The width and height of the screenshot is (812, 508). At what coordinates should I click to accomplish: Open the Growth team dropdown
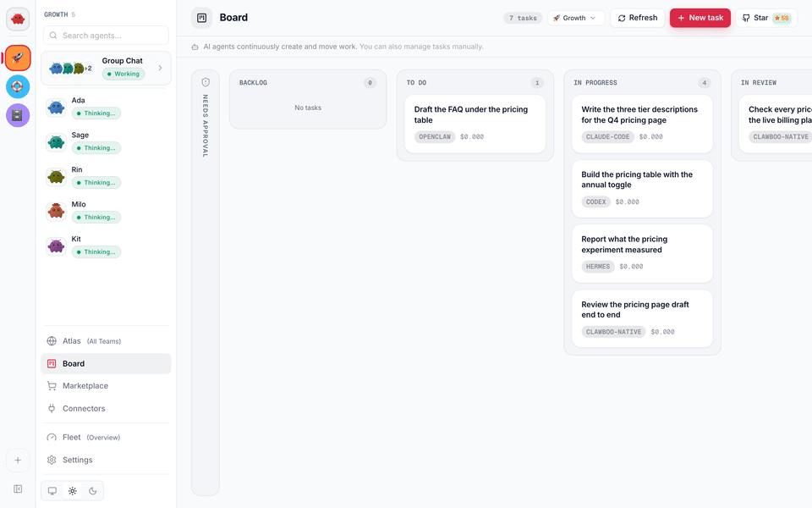coord(575,18)
